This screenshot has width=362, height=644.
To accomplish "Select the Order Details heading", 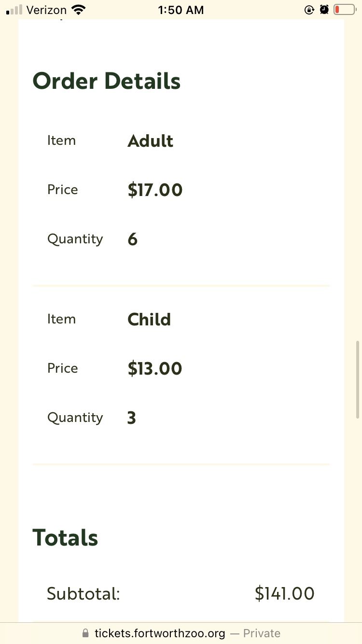I will (x=106, y=81).
